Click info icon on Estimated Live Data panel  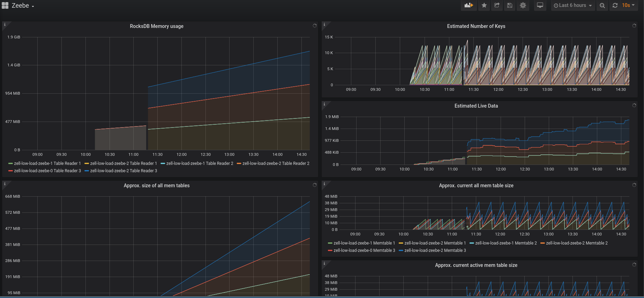click(324, 104)
